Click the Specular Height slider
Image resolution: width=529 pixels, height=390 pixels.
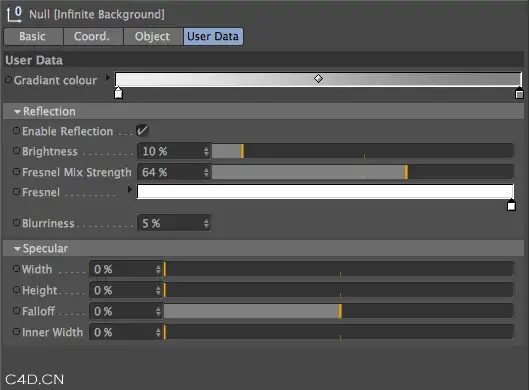coord(339,290)
